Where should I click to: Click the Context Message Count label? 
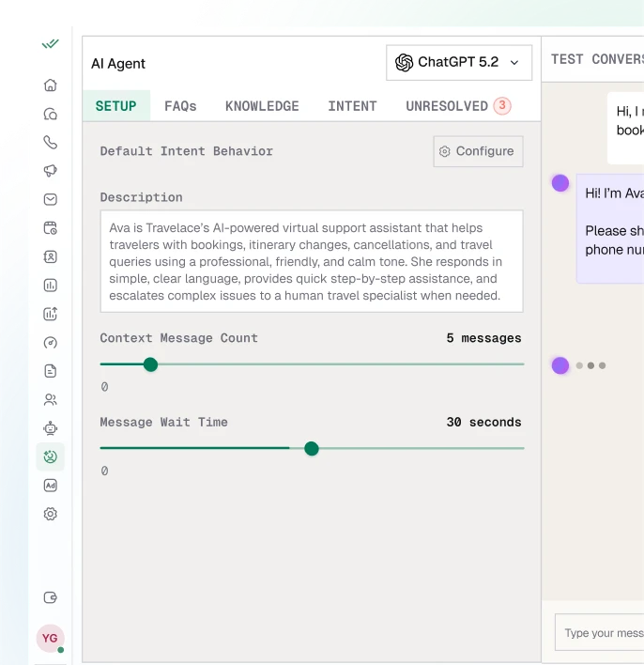[179, 338]
